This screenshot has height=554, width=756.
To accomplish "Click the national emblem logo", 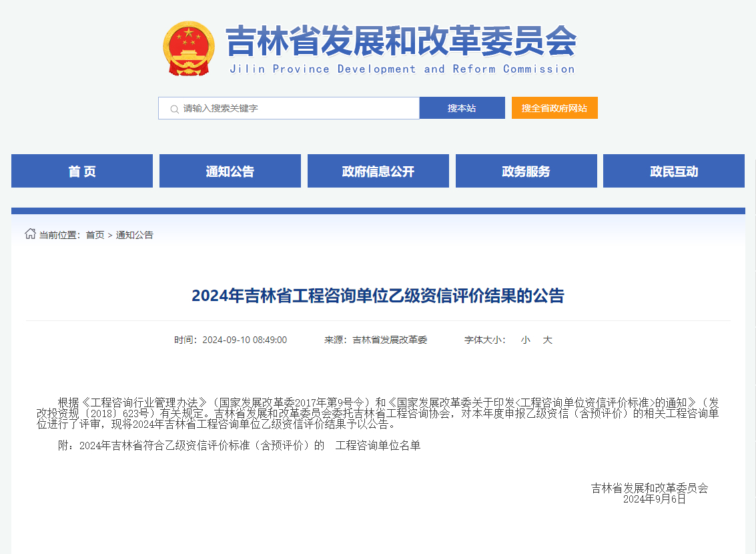I will point(189,48).
